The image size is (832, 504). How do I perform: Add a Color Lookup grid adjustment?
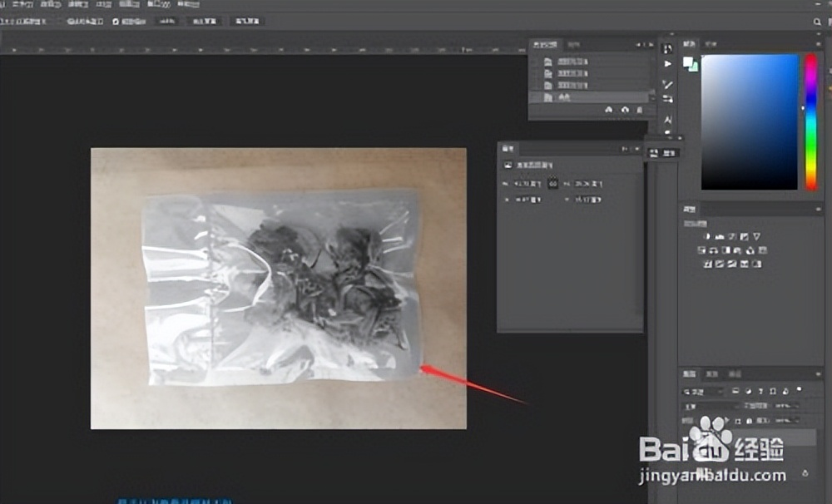coord(762,250)
